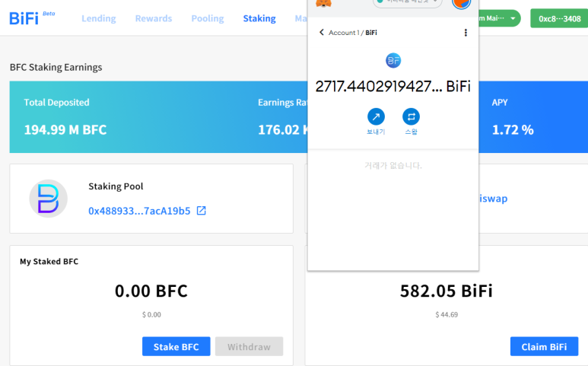Open the Pooling tab

[208, 18]
